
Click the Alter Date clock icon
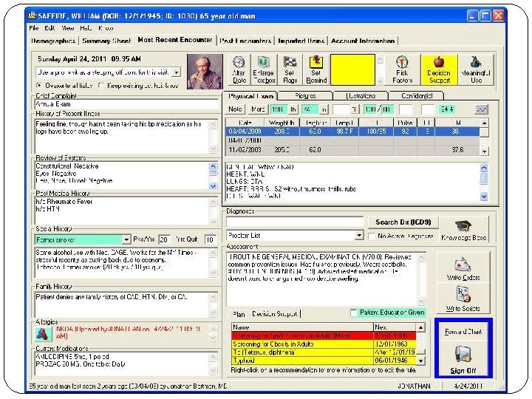coord(239,62)
